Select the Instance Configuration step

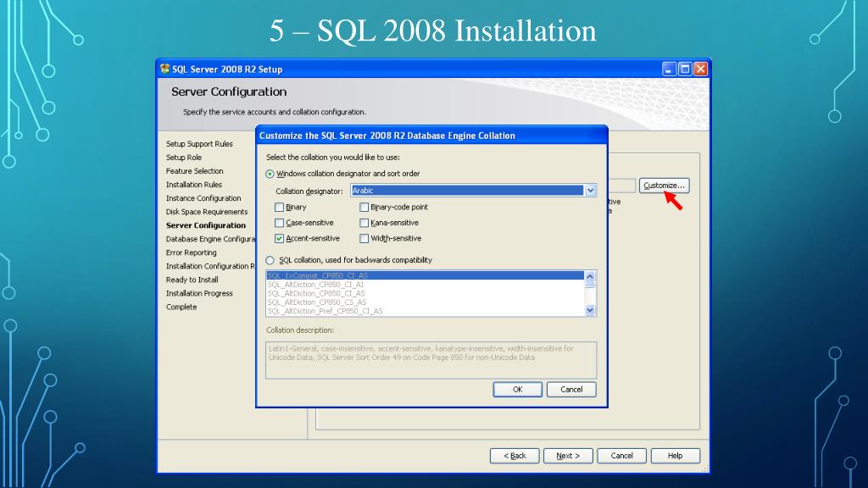pos(203,198)
